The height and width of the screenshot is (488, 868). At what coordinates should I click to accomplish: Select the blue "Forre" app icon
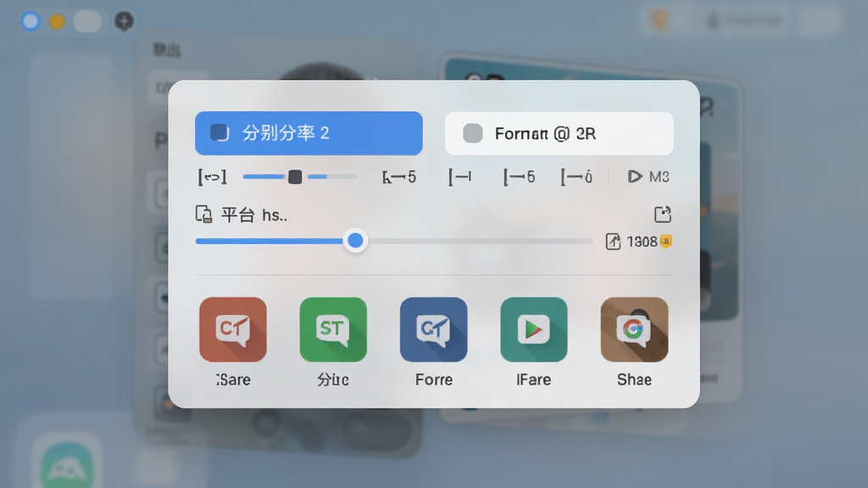(x=433, y=330)
